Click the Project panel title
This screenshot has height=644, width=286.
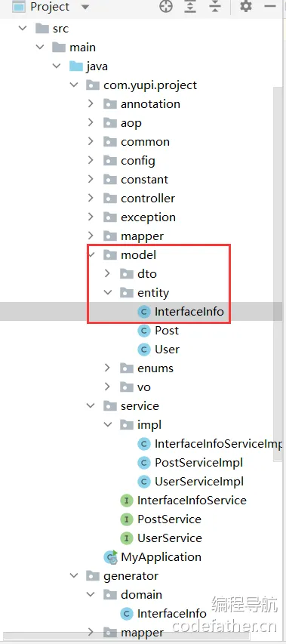[51, 7]
